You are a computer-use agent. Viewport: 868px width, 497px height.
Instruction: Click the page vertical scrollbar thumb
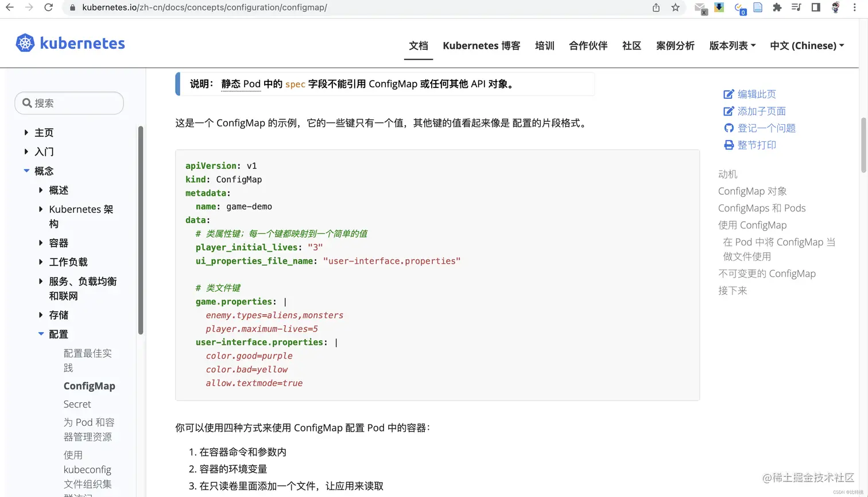pyautogui.click(x=863, y=145)
